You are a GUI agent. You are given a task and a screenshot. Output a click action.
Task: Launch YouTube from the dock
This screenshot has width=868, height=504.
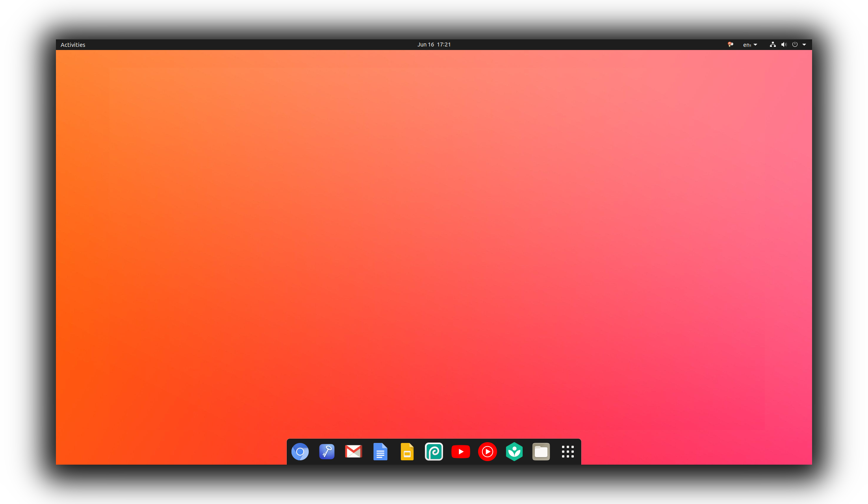(x=461, y=452)
